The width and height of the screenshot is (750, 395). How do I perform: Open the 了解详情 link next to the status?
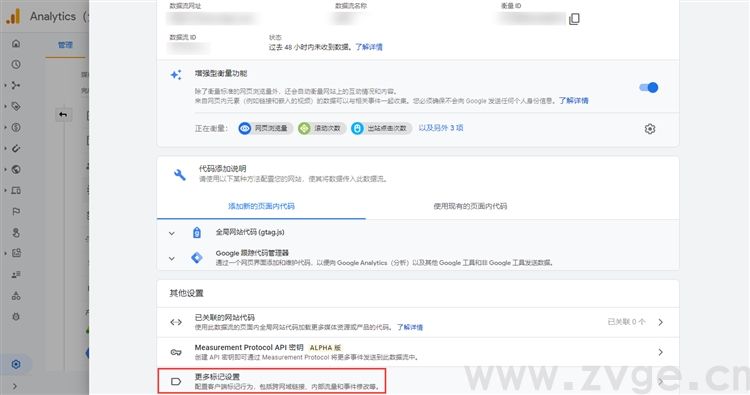pos(369,47)
